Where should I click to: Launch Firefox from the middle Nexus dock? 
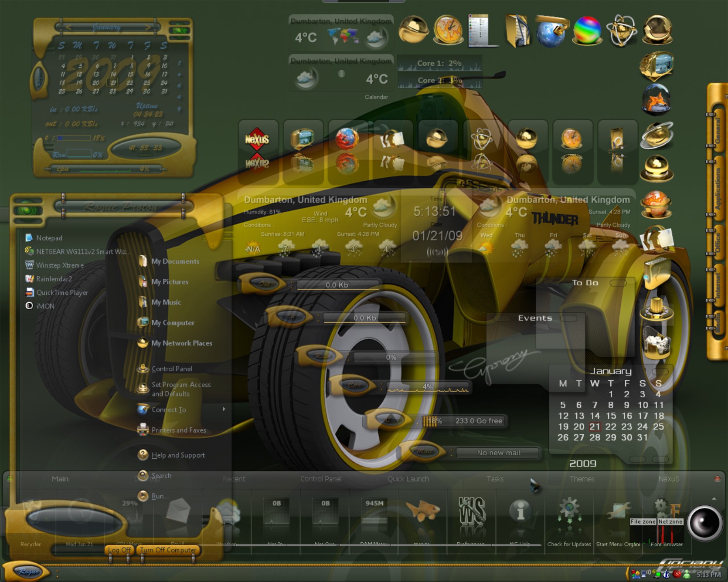tap(347, 139)
